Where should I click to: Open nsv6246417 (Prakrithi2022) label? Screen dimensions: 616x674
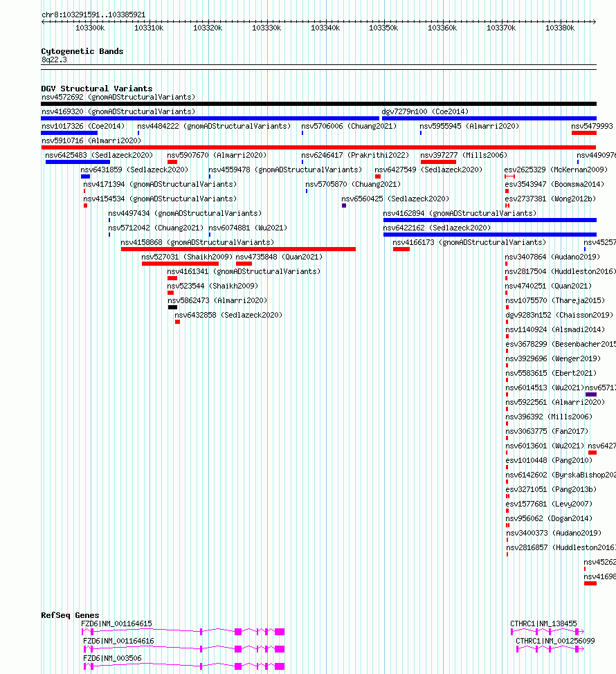(x=355, y=156)
